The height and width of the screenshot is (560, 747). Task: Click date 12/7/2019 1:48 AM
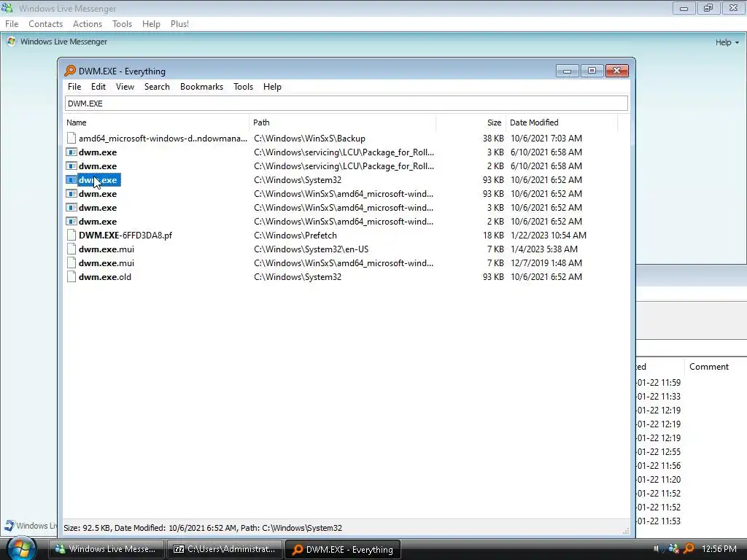click(546, 262)
